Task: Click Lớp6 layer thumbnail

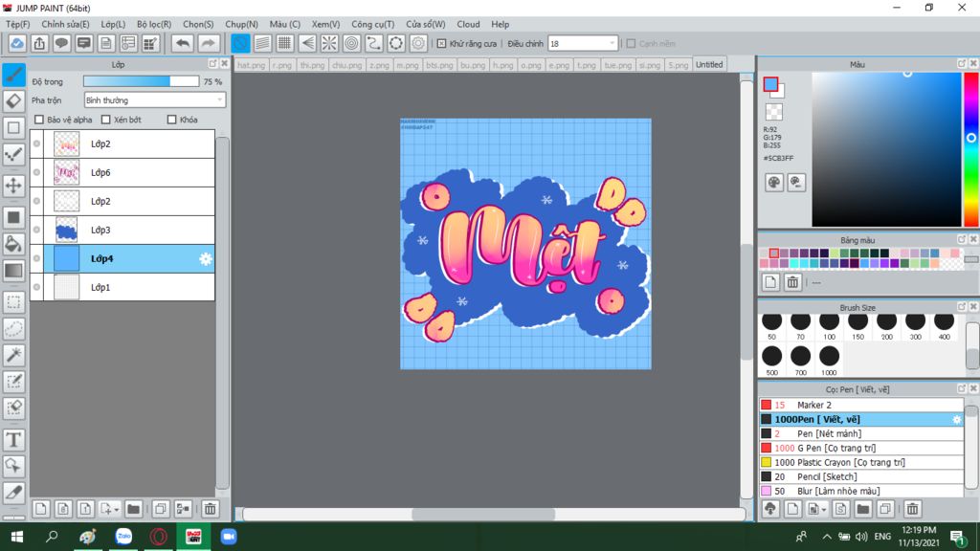Action: 66,172
